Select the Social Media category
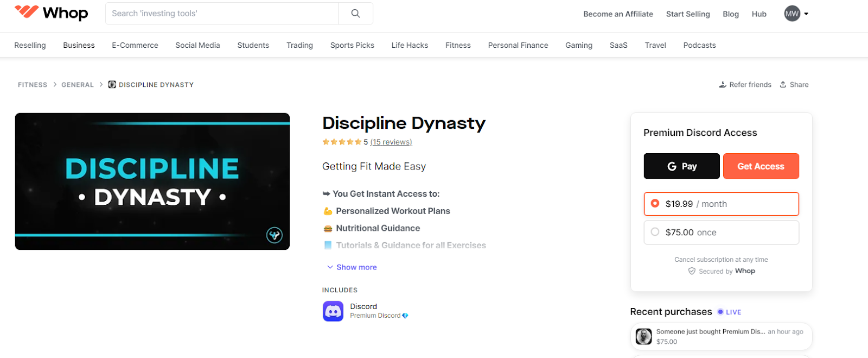The height and width of the screenshot is (358, 868). click(197, 45)
